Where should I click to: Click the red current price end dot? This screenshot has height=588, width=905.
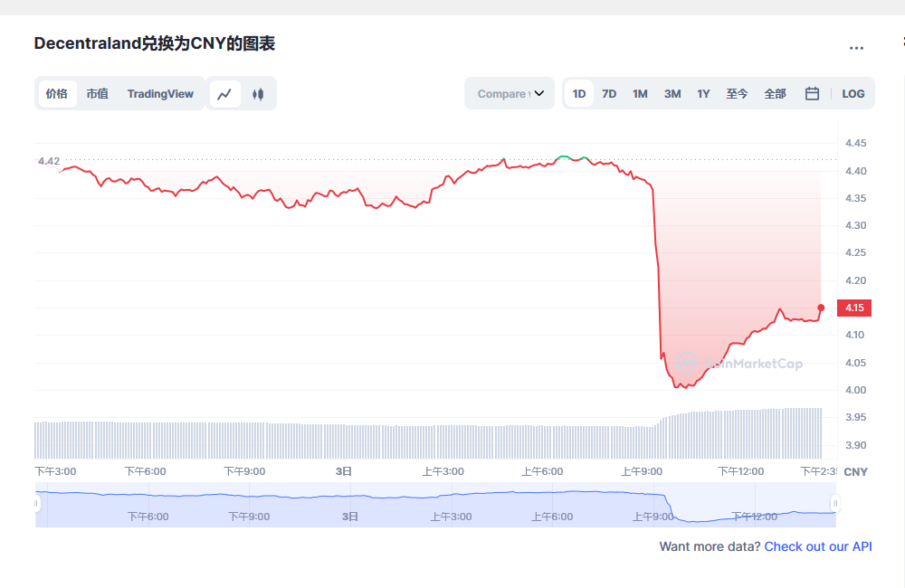(821, 308)
